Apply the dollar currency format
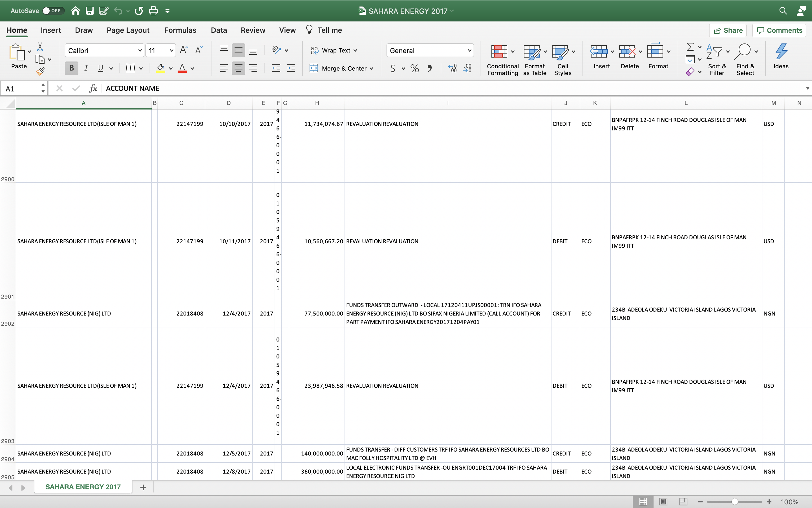Screen dimensions: 812x508 coord(393,69)
